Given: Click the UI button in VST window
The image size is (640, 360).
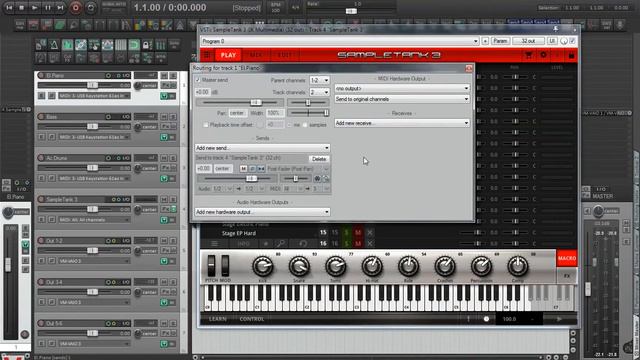Looking at the screenshot, I should [x=552, y=41].
